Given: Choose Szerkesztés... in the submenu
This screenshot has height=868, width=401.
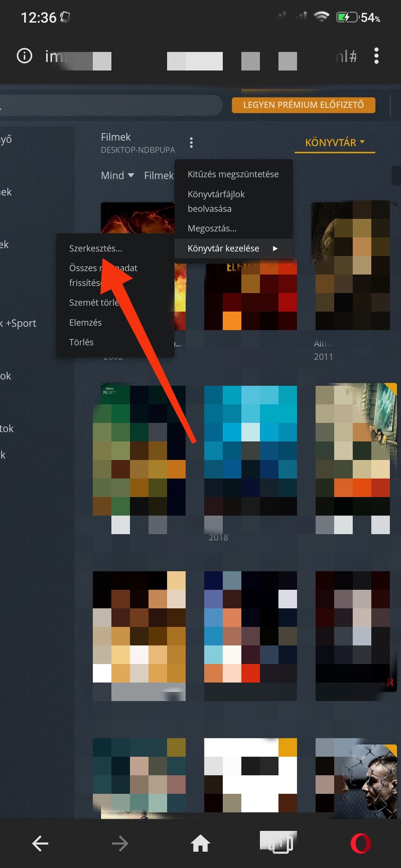Looking at the screenshot, I should point(115,248).
